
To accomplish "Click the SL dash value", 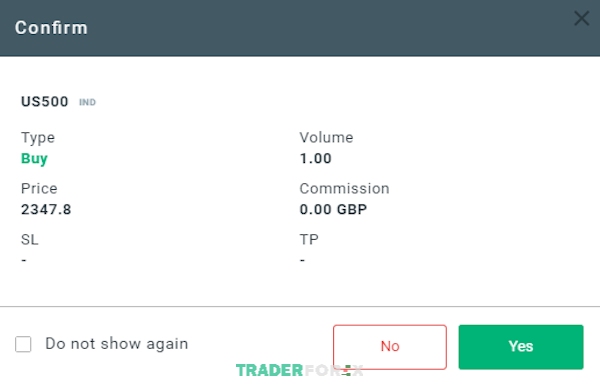I will point(24,261).
